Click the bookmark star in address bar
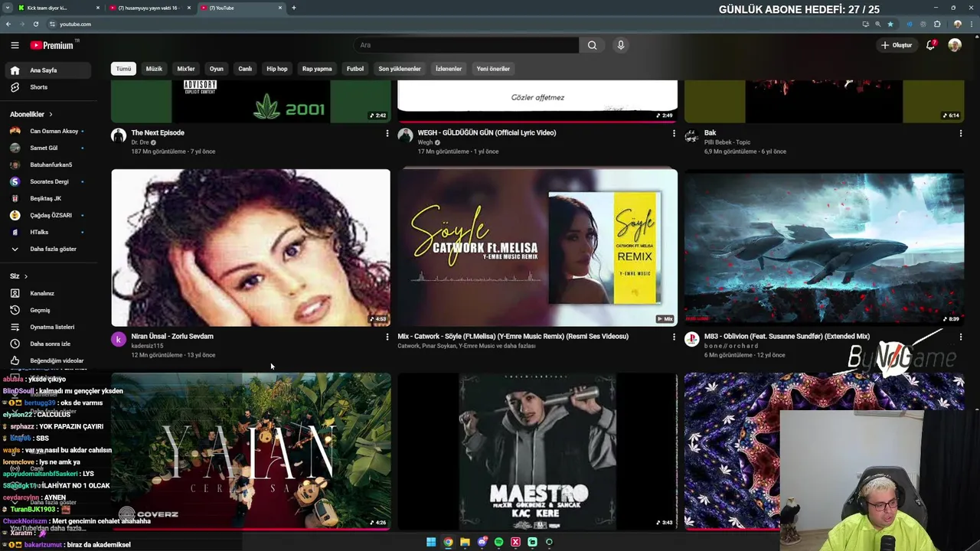980x551 pixels. pyautogui.click(x=890, y=24)
